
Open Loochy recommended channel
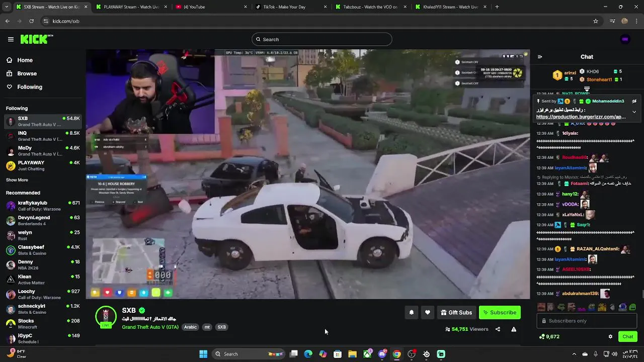(x=43, y=294)
